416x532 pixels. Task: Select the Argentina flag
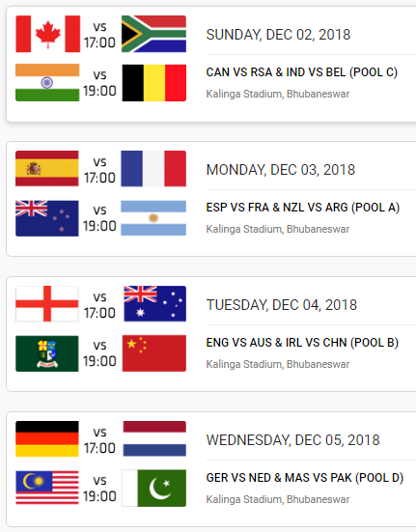pos(153,218)
